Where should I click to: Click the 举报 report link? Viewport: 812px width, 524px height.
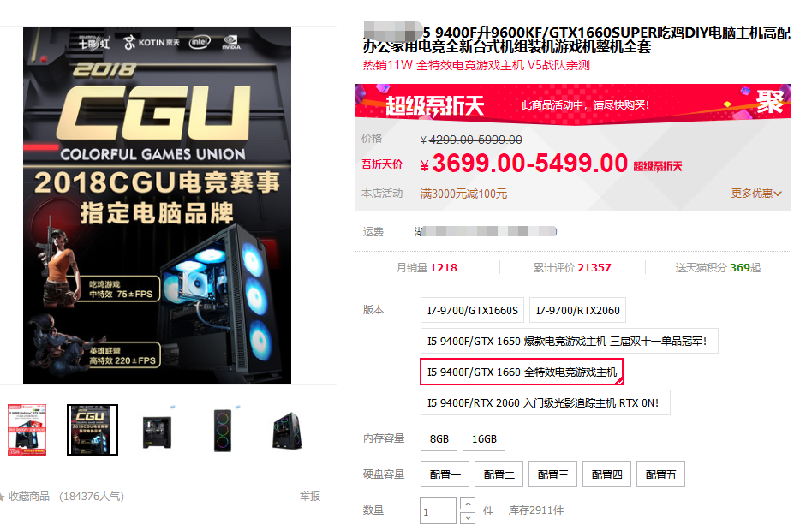310,497
